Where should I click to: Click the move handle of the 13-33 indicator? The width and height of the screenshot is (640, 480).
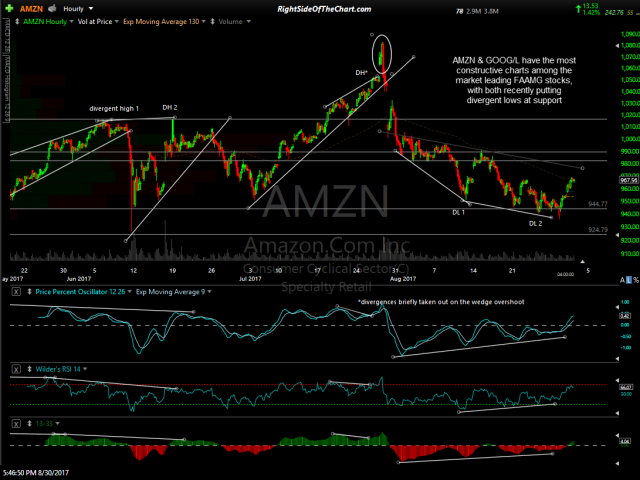coord(29,424)
